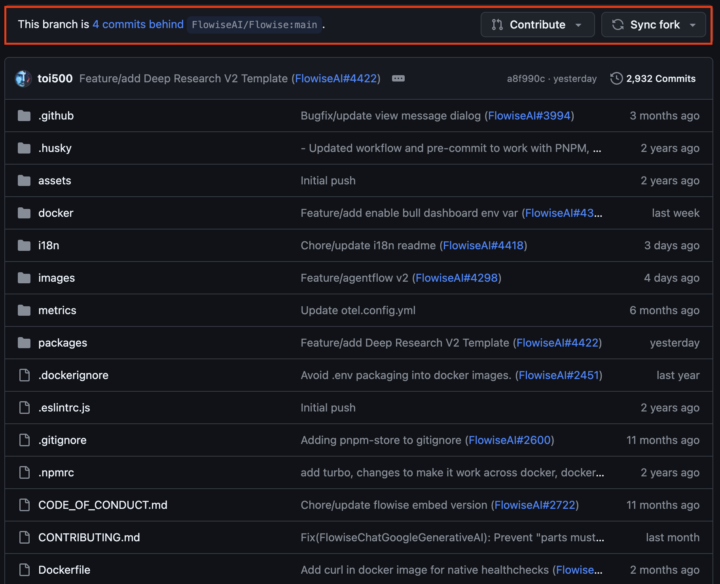Click file icon beside .eslintrc.js
Screen dimensions: 720x584
24,408
